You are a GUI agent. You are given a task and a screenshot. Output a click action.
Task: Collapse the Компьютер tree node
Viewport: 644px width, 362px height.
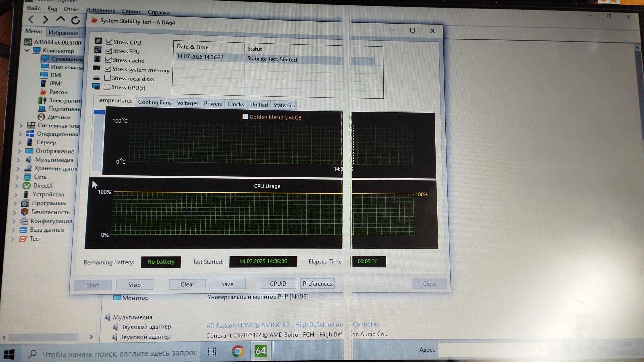[x=27, y=50]
